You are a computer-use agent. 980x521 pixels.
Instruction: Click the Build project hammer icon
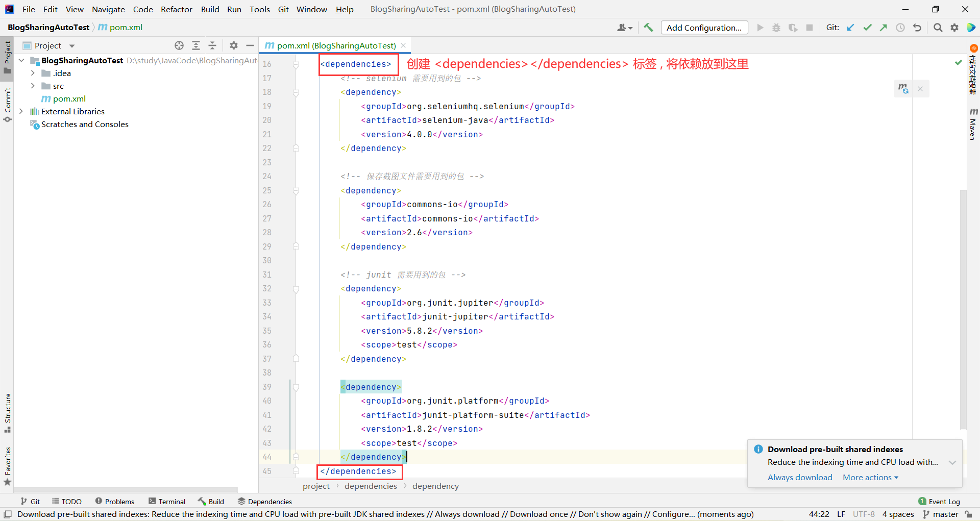coord(648,28)
